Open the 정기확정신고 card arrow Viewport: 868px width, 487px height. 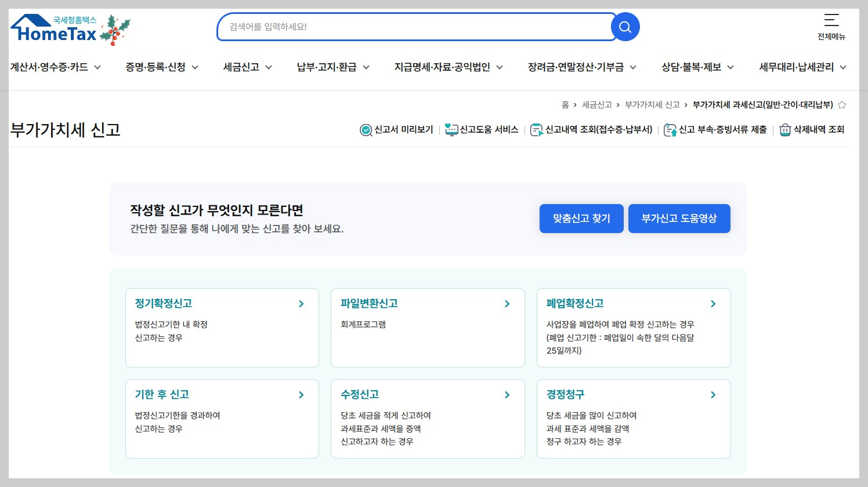coord(301,303)
